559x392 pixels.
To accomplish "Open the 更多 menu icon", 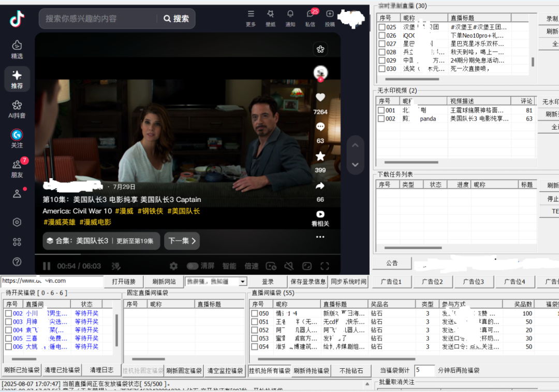I will (251, 18).
